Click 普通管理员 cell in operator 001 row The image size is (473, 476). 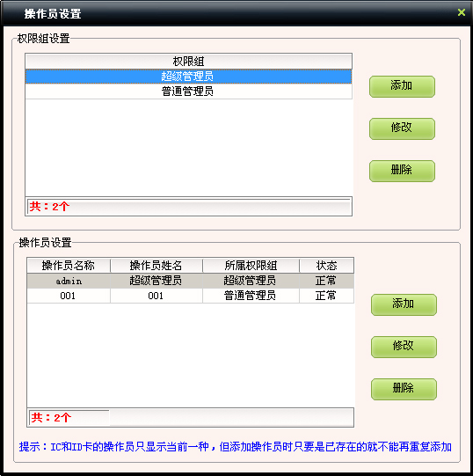(x=251, y=296)
